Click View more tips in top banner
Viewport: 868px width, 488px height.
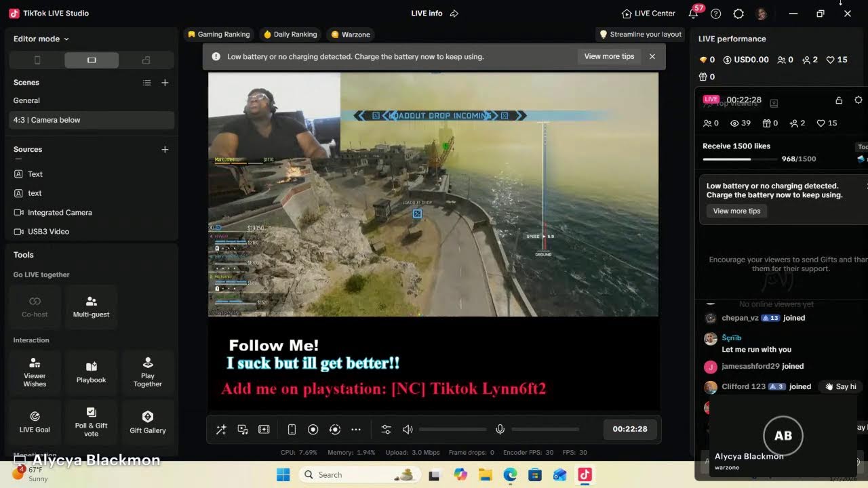[x=609, y=56]
